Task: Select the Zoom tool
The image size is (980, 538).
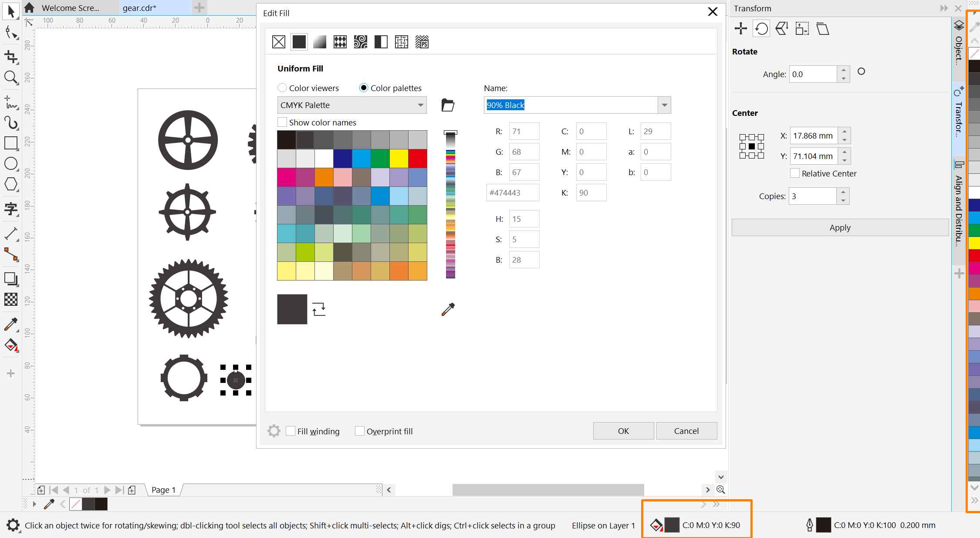Action: [10, 78]
